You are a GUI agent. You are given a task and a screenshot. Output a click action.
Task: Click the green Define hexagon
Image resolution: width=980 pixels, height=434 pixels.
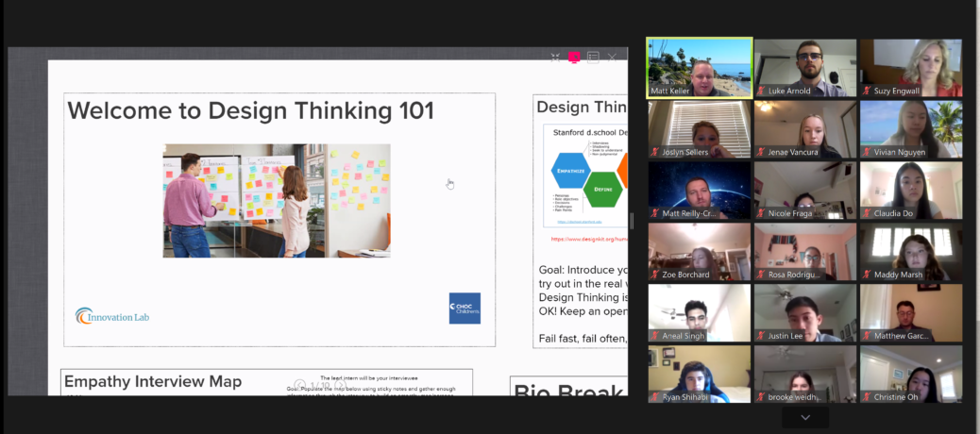(603, 190)
